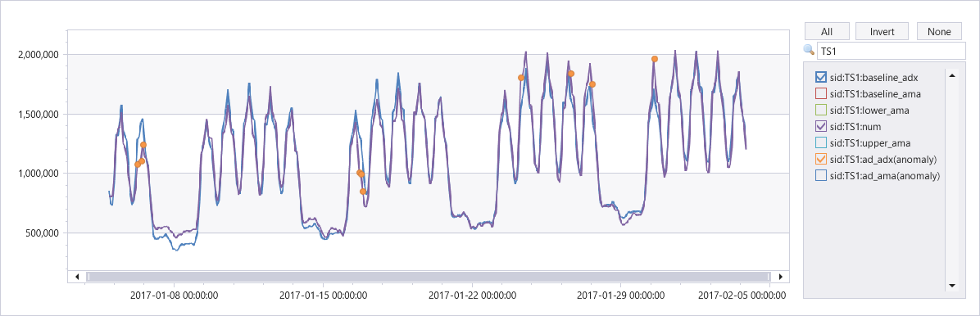Click the 1,000,000 y-axis label
Screen dimensions: 980x316
coord(38,174)
